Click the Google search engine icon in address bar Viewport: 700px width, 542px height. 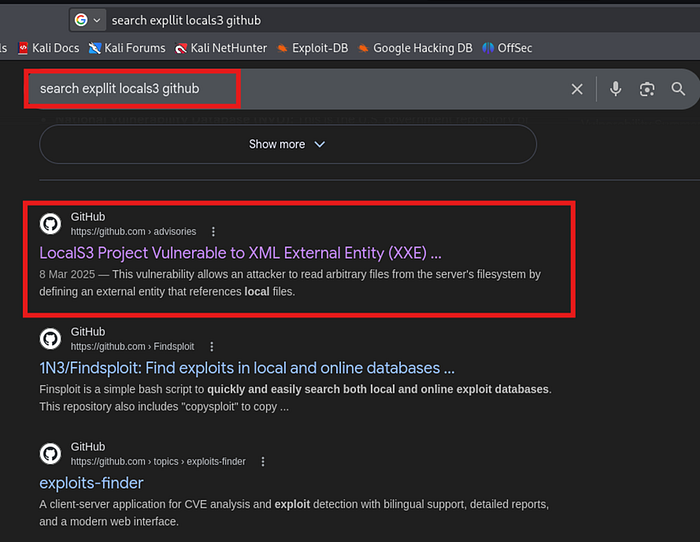pyautogui.click(x=81, y=20)
